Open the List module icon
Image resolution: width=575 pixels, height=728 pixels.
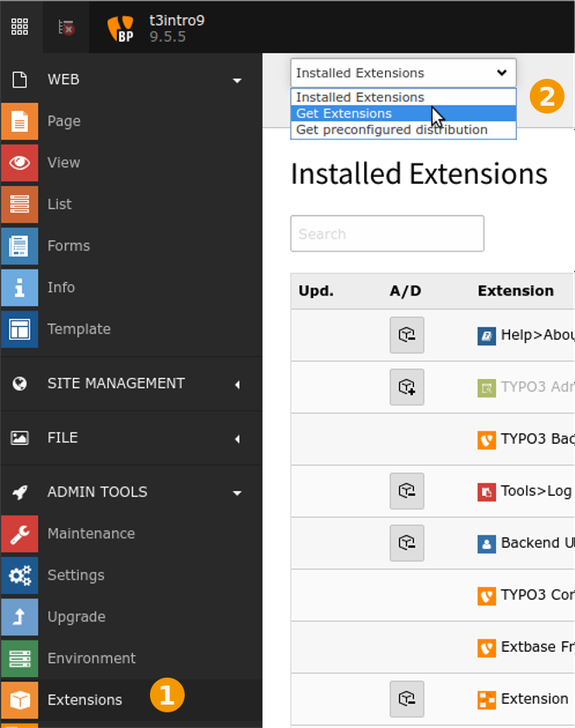click(x=19, y=205)
